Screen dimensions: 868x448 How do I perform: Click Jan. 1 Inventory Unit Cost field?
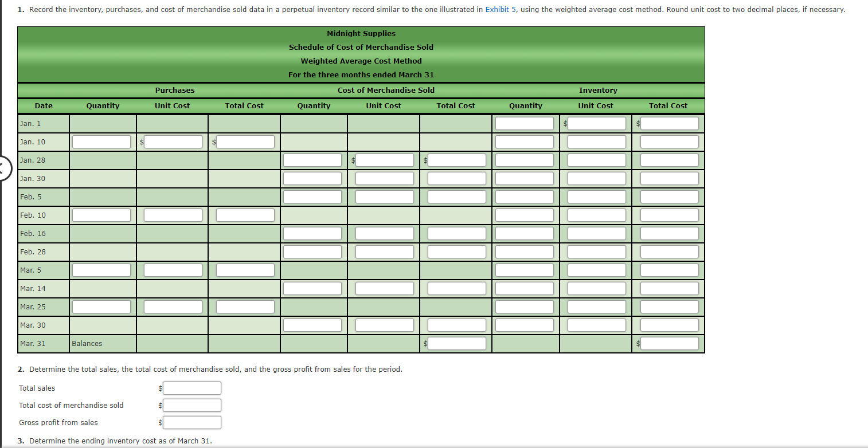pyautogui.click(x=597, y=123)
